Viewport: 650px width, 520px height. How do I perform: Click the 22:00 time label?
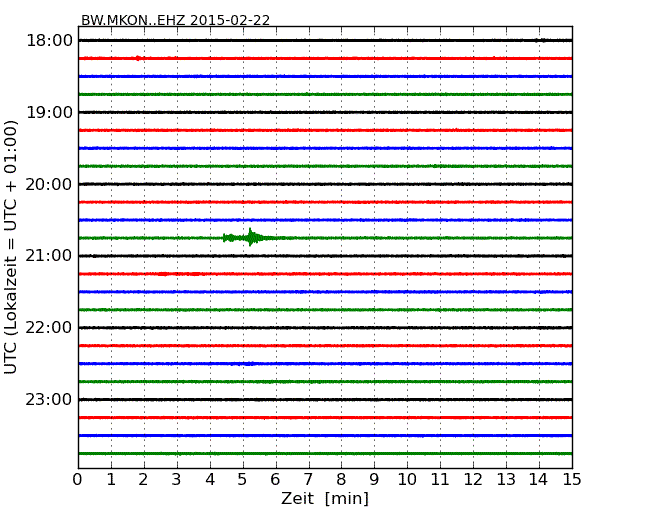click(x=49, y=328)
